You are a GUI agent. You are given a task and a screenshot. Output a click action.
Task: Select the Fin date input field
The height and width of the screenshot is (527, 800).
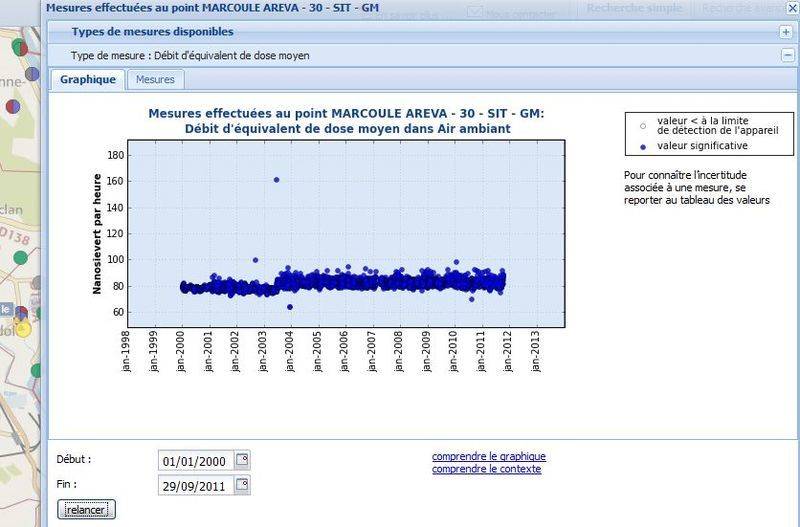(x=195, y=485)
